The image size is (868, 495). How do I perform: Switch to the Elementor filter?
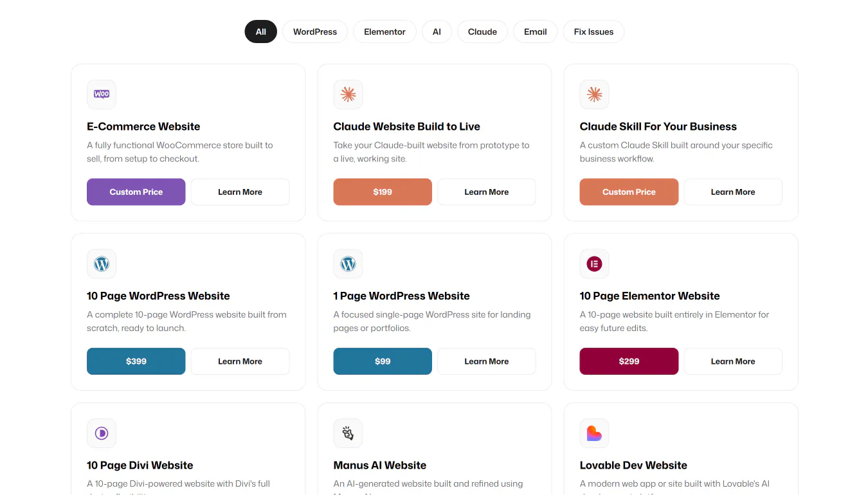click(x=384, y=32)
